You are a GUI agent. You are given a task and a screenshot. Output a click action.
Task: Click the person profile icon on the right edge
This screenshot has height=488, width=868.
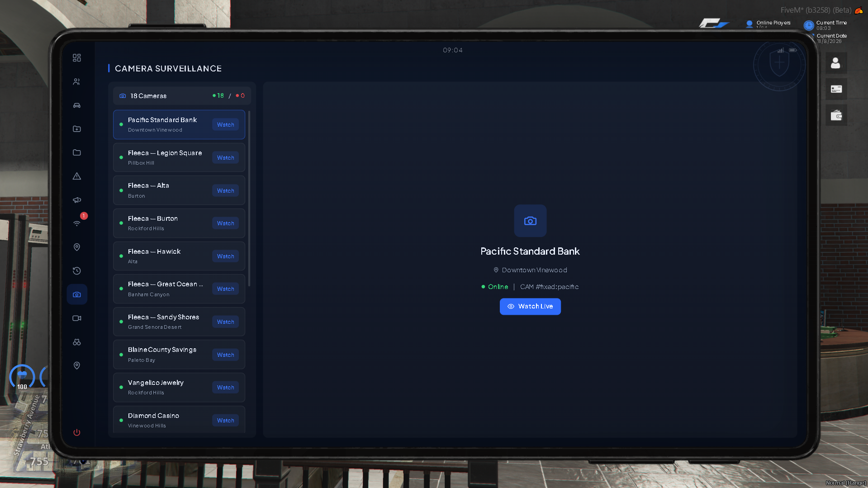[x=836, y=63]
